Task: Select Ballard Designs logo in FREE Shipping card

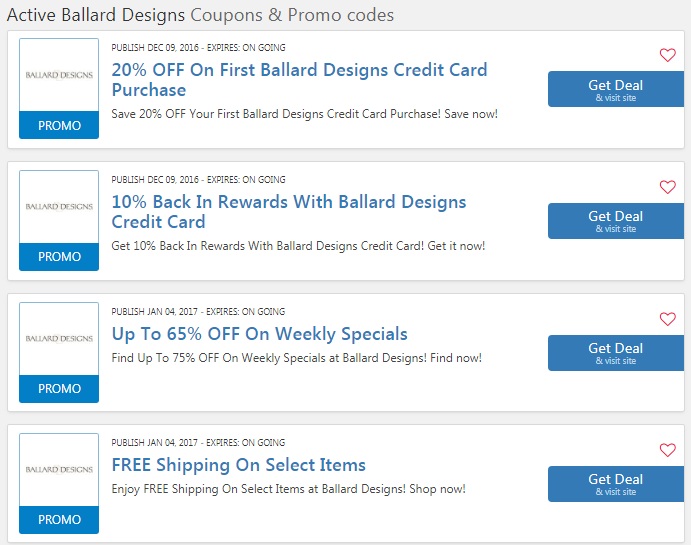Action: click(59, 470)
